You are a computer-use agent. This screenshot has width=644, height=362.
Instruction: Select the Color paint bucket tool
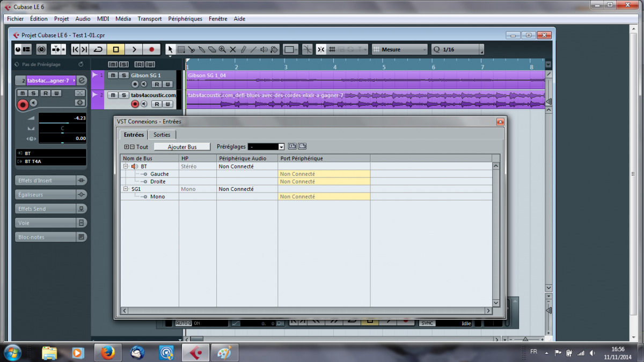coord(274,49)
